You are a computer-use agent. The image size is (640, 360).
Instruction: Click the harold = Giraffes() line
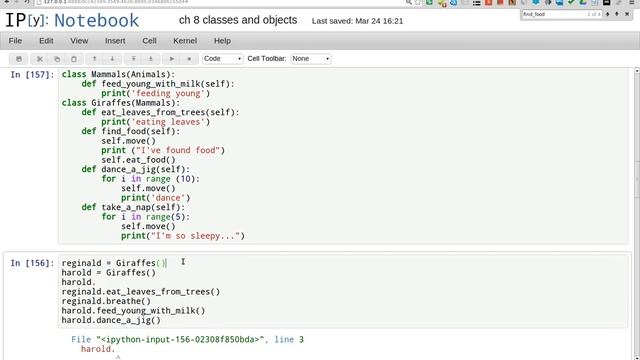[x=109, y=273]
